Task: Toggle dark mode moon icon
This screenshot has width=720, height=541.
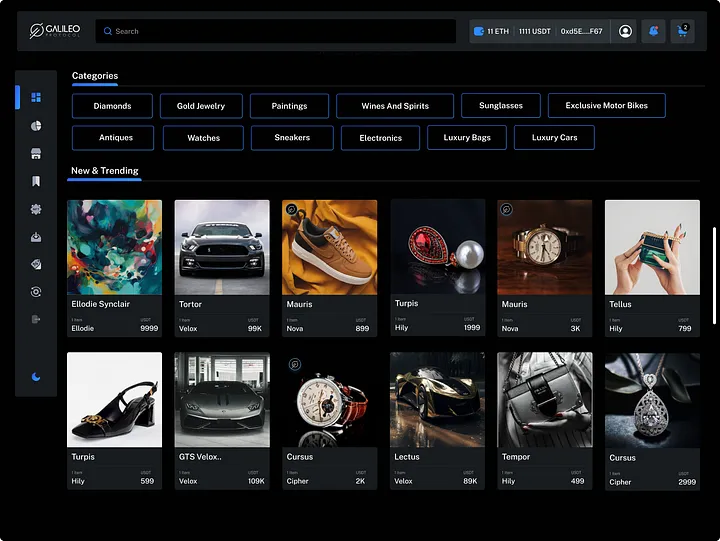Action: pyautogui.click(x=36, y=377)
